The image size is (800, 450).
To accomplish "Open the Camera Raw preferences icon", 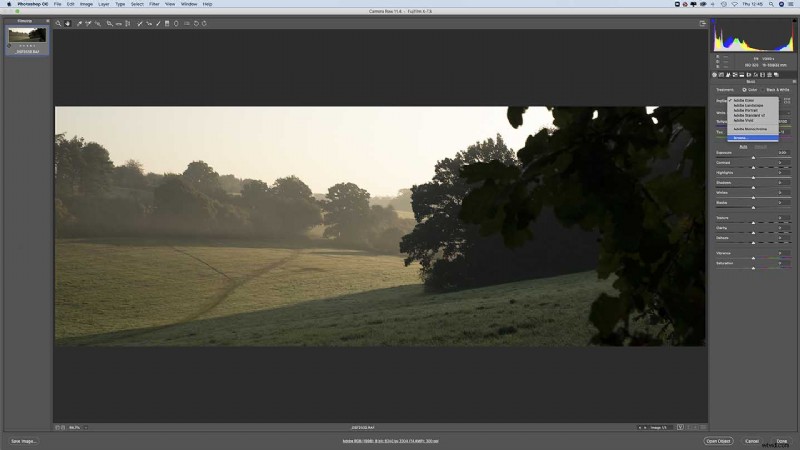I will (187, 23).
